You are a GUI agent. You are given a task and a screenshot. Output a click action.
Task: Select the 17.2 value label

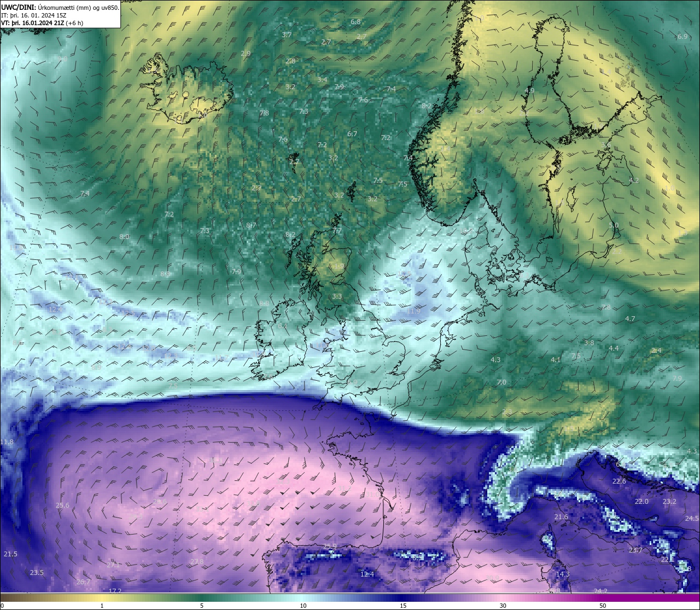(x=115, y=591)
